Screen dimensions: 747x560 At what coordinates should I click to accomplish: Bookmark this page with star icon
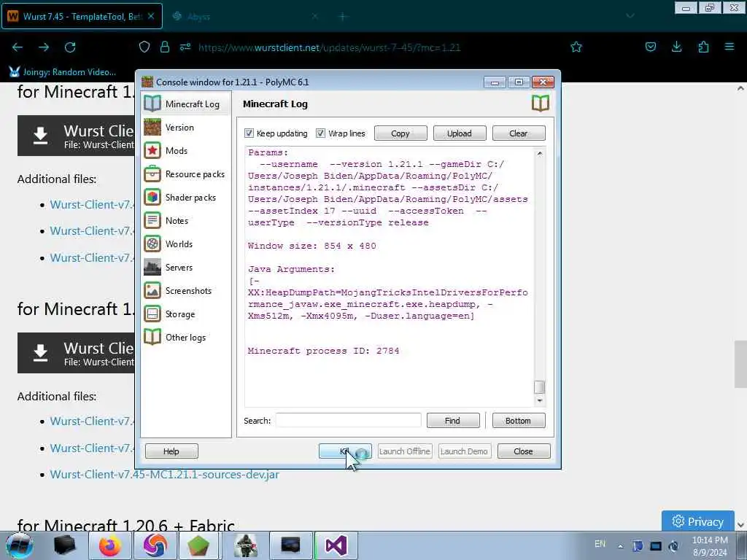[576, 47]
